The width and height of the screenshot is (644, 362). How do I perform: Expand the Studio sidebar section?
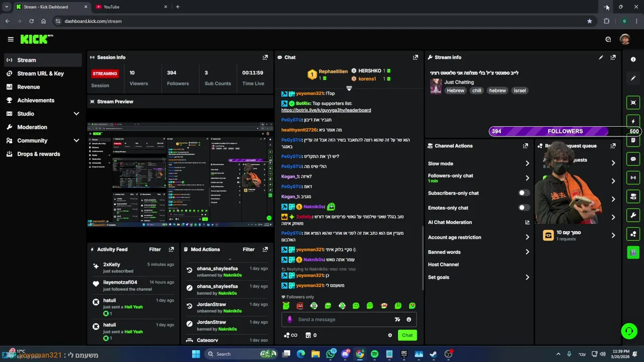(43, 114)
